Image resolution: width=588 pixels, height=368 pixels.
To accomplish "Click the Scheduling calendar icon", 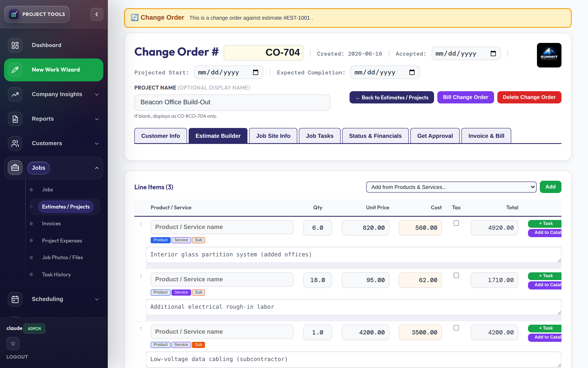I will (x=15, y=299).
